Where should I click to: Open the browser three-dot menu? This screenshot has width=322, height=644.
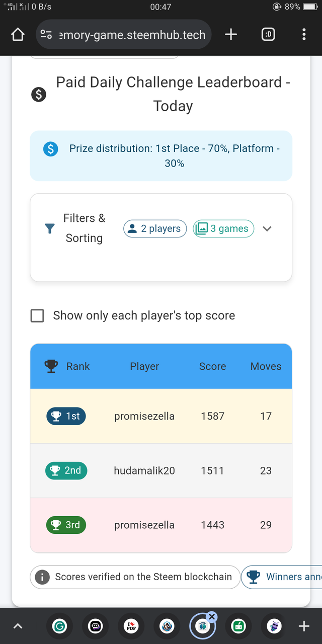point(304,34)
